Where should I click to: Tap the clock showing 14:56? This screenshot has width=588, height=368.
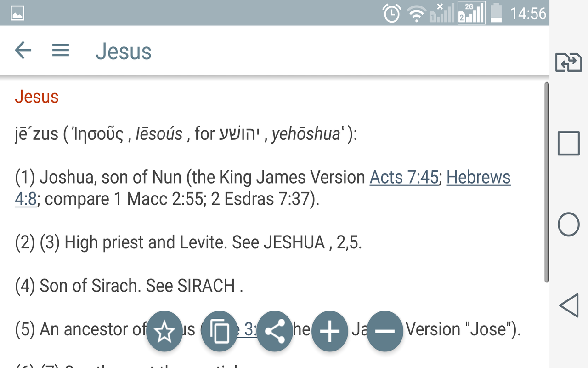pos(528,13)
